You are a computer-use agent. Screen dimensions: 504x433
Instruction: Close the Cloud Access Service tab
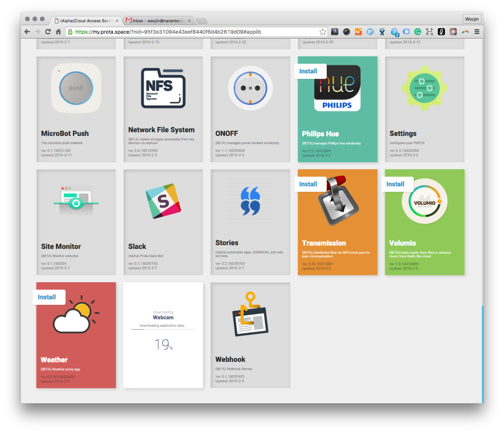pyautogui.click(x=117, y=21)
